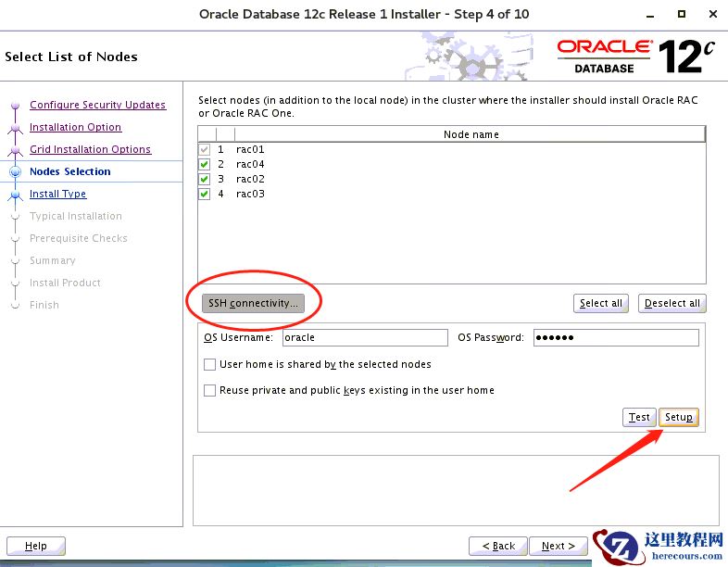Screen dimensions: 728x567
Task: Select the Nodes Selection step
Action: pyautogui.click(x=70, y=171)
